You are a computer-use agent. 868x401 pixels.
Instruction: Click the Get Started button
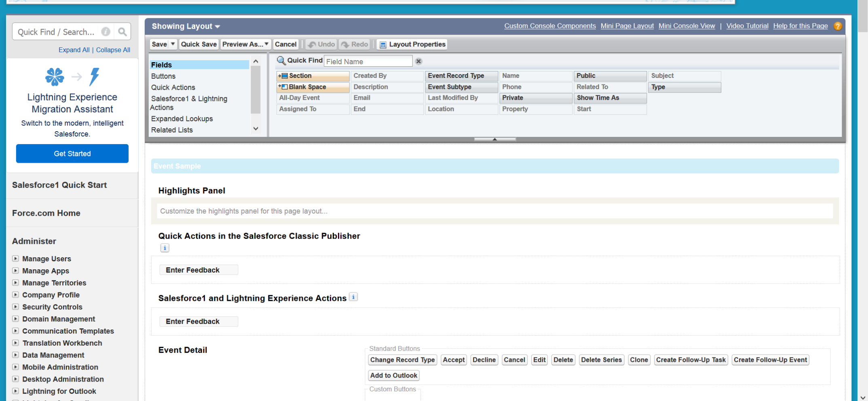tap(72, 153)
